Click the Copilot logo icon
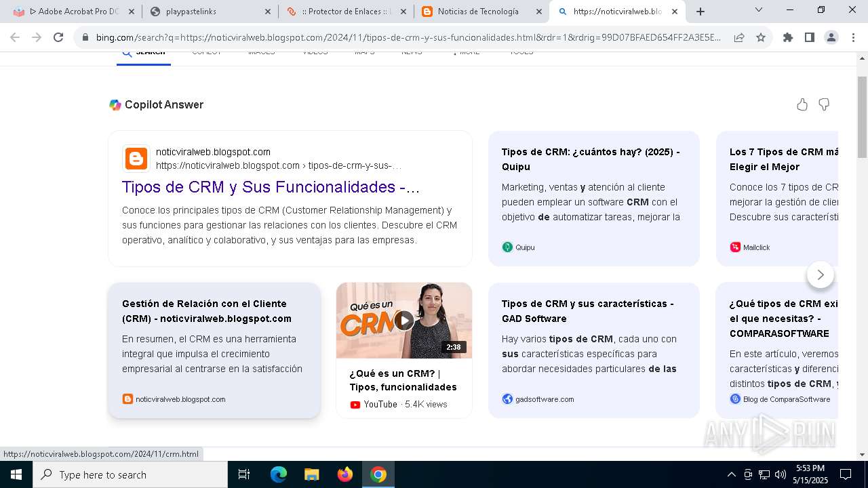This screenshot has height=488, width=868. tap(115, 104)
